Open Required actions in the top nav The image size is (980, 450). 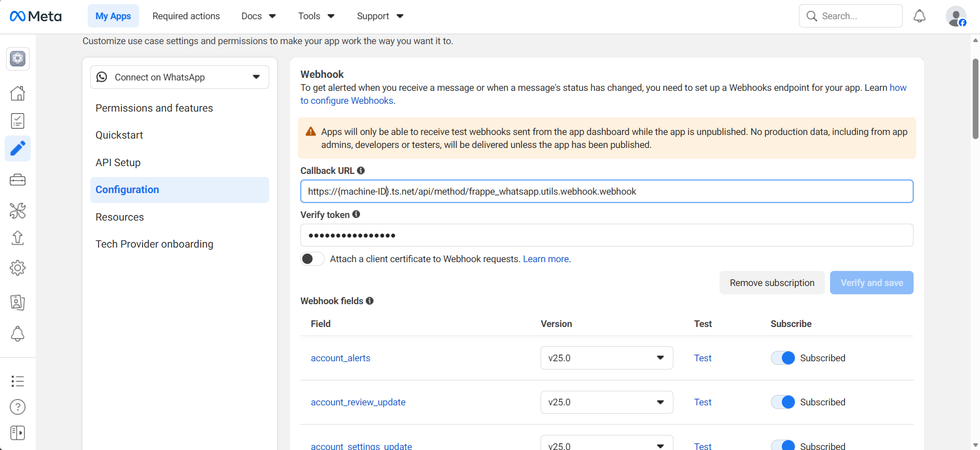(186, 16)
